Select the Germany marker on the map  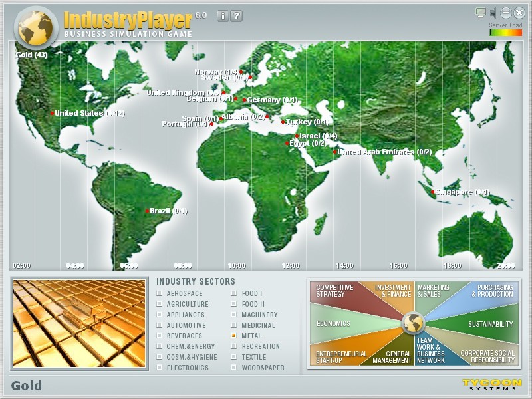[x=245, y=99]
